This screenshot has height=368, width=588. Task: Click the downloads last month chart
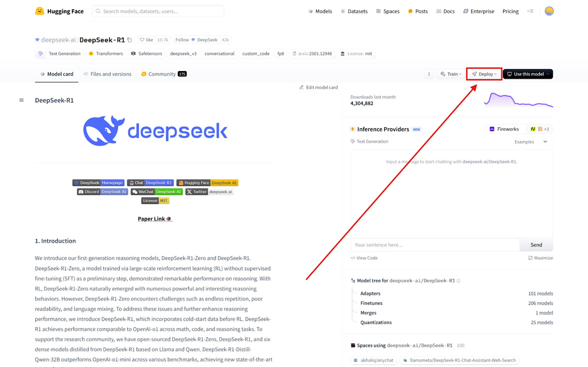tap(518, 100)
